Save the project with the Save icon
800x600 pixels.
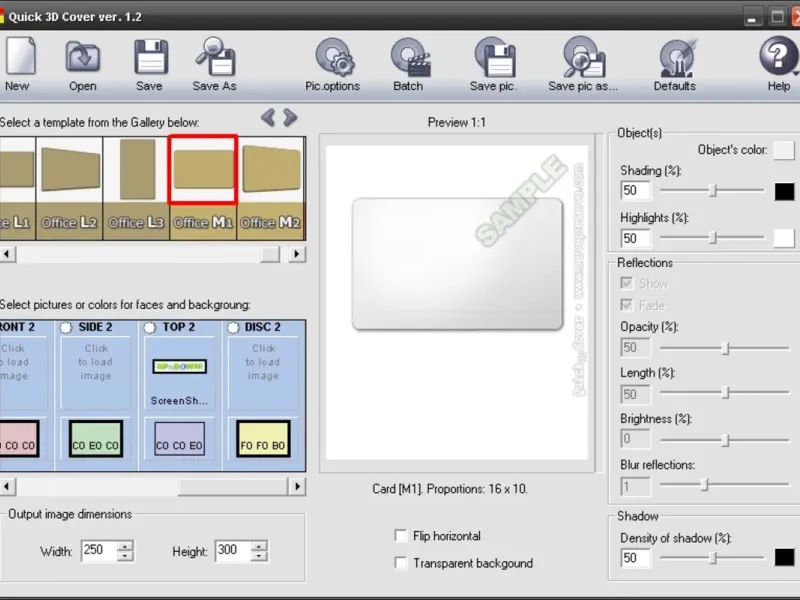(x=151, y=57)
